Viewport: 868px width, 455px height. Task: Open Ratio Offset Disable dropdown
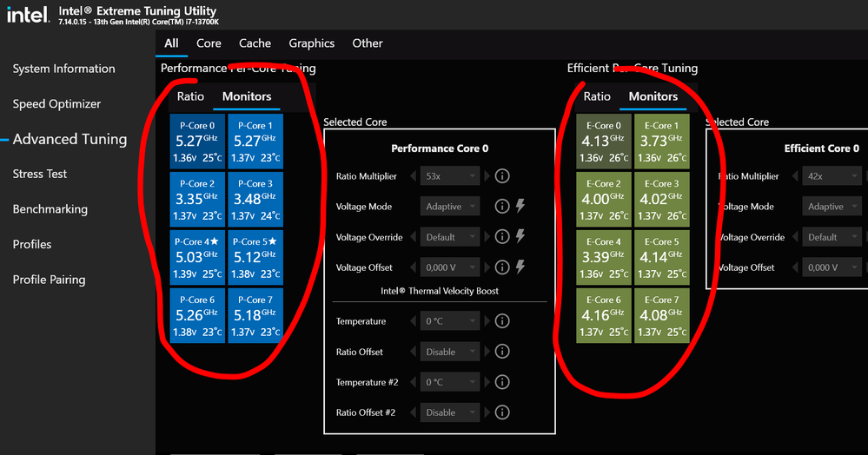click(450, 352)
